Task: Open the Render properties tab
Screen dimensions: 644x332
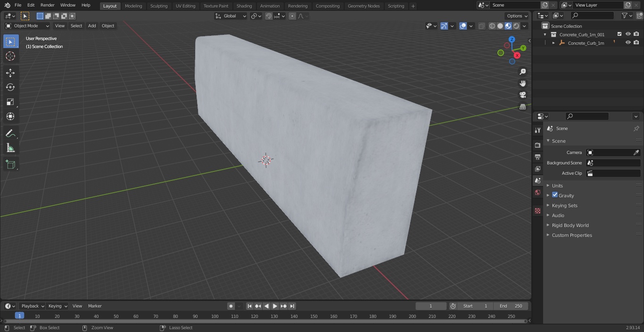Action: point(537,145)
